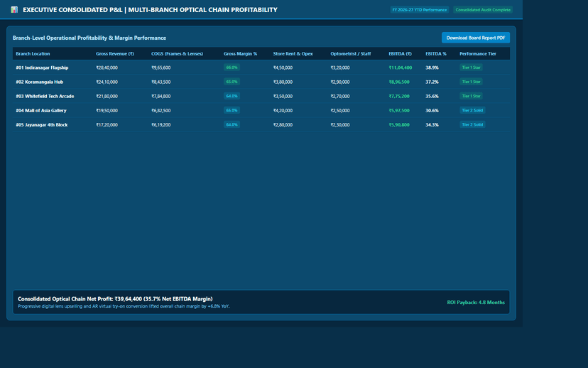
Task: Click Tier 2 Solid badge for Jayanagar
Action: (x=472, y=124)
